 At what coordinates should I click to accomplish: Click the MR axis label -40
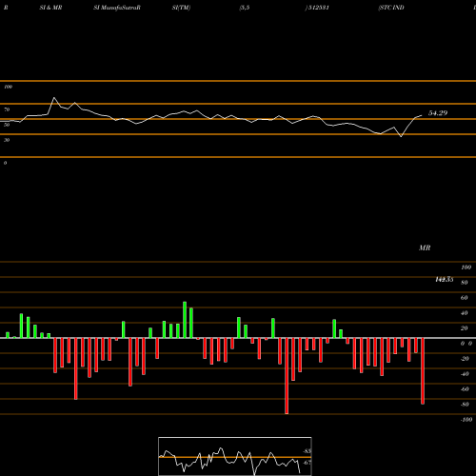pyautogui.click(x=465, y=374)
